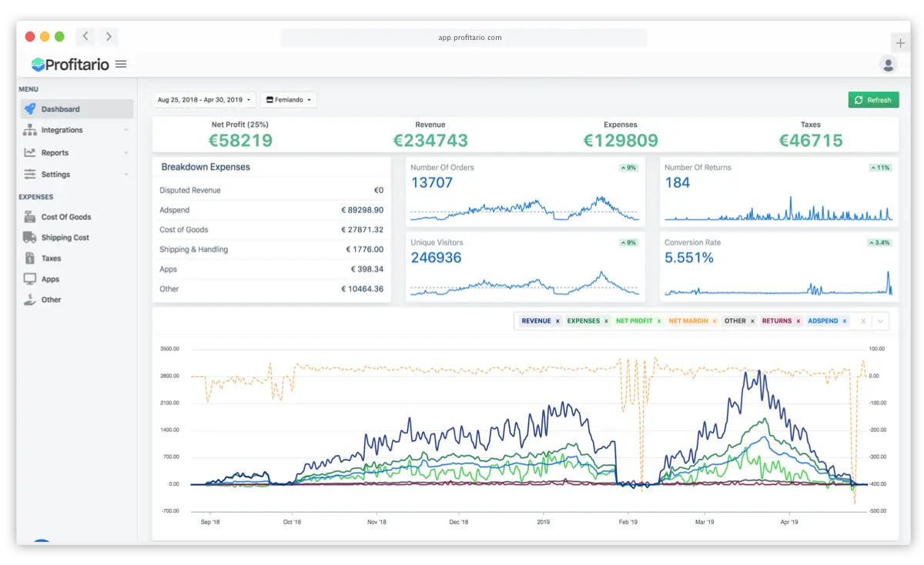
Task: Remove the REVENUE series from the chart
Action: pyautogui.click(x=556, y=320)
